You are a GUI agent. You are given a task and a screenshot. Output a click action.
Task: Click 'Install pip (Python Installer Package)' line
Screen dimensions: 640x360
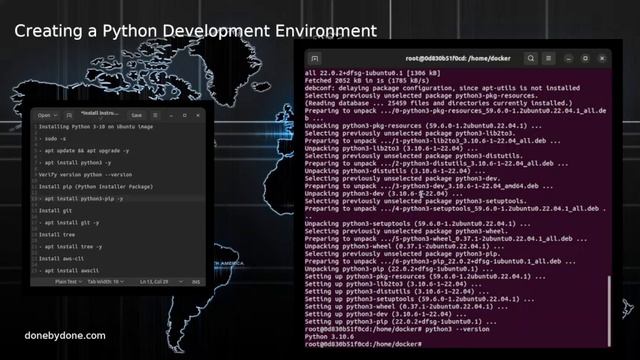(x=96, y=187)
